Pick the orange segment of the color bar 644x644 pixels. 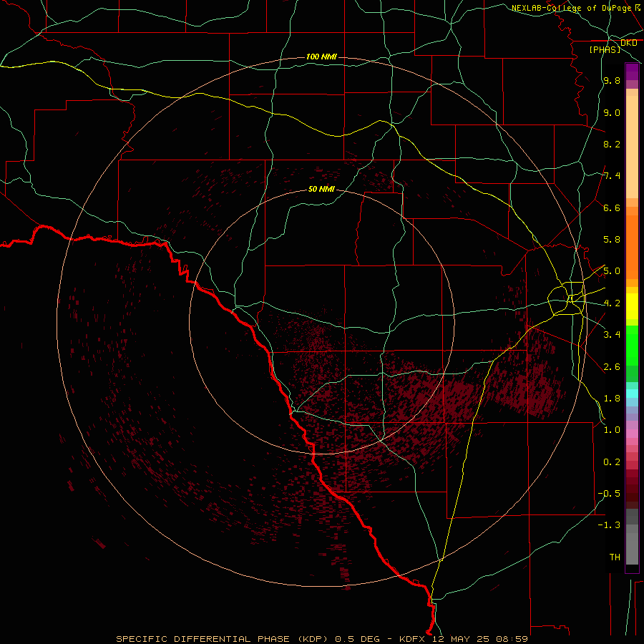[632, 248]
